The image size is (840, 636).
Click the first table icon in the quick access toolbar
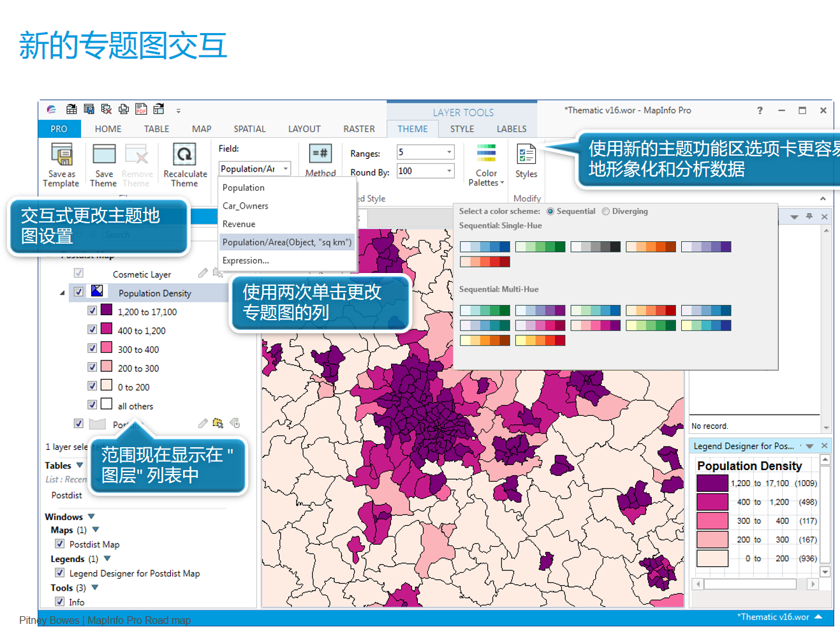click(71, 110)
